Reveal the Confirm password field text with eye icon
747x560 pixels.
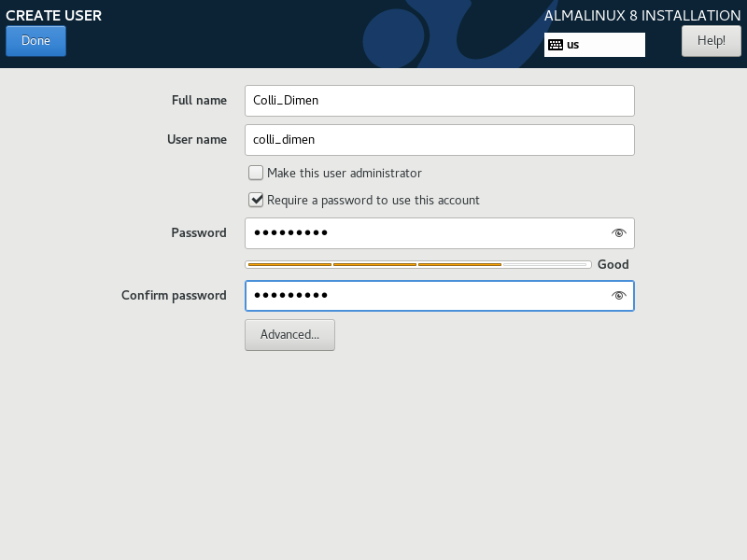[618, 296]
